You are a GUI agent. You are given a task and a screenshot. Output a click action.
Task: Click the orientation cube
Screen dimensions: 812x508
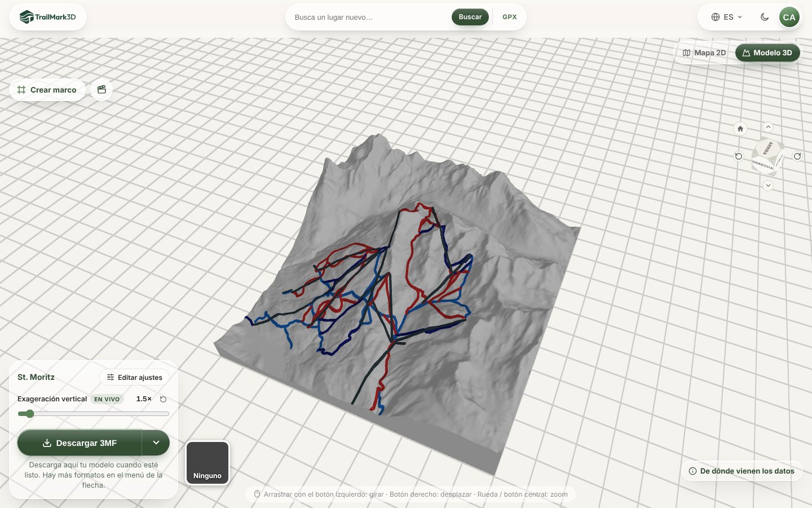pos(767,156)
